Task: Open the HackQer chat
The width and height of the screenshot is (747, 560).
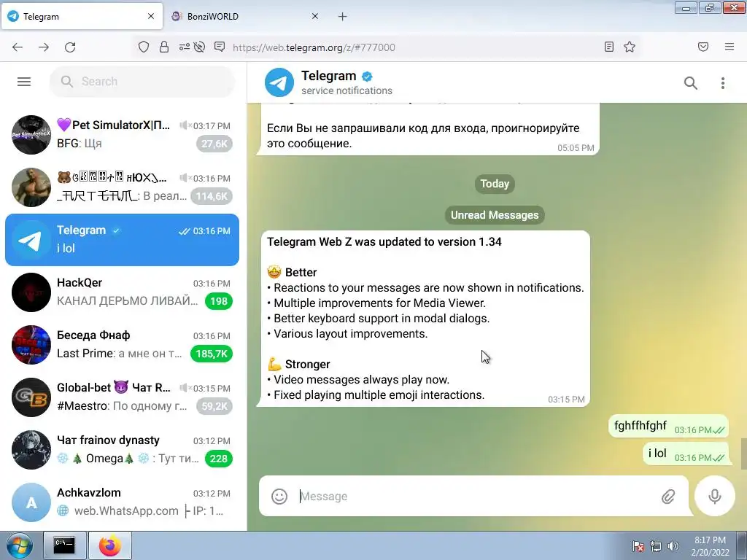Action: [x=122, y=292]
